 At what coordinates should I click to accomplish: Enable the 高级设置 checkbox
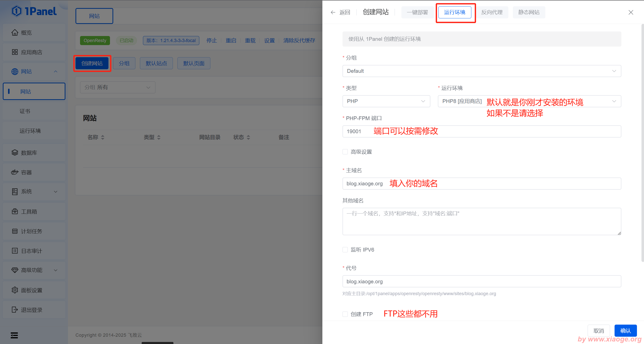click(x=345, y=152)
